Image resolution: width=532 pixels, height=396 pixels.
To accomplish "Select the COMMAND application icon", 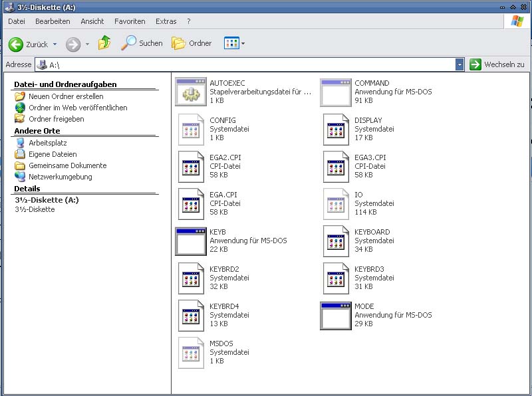I will [x=336, y=92].
